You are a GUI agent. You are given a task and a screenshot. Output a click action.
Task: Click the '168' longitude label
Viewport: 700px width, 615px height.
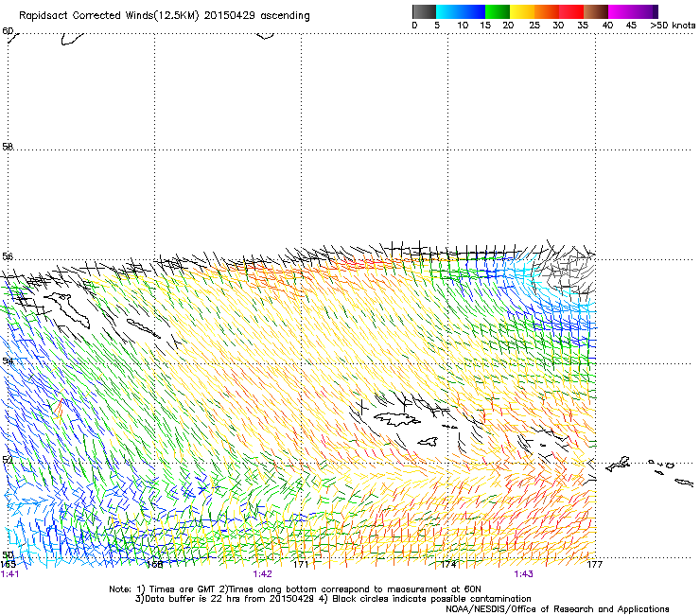point(154,565)
